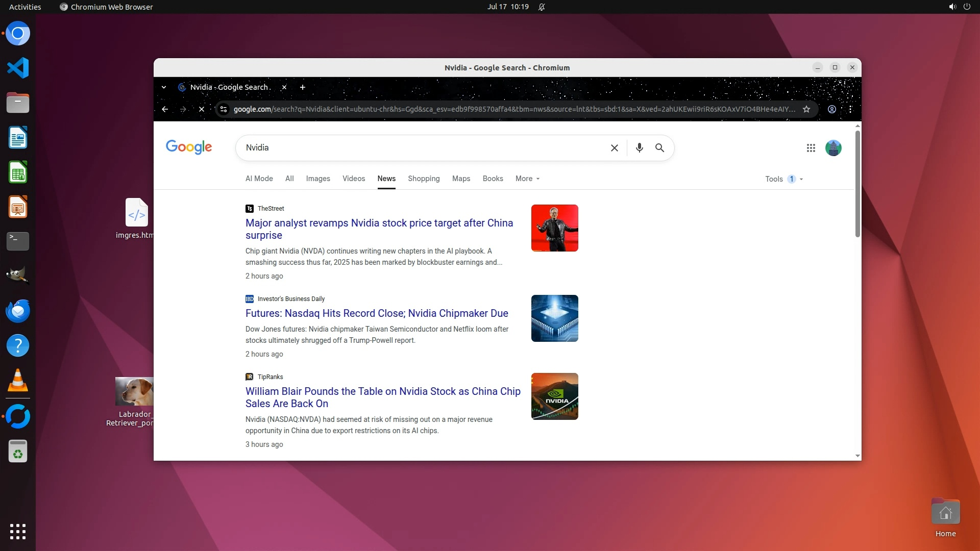Image resolution: width=980 pixels, height=551 pixels.
Task: Click the voice search microphone icon
Action: [639, 148]
